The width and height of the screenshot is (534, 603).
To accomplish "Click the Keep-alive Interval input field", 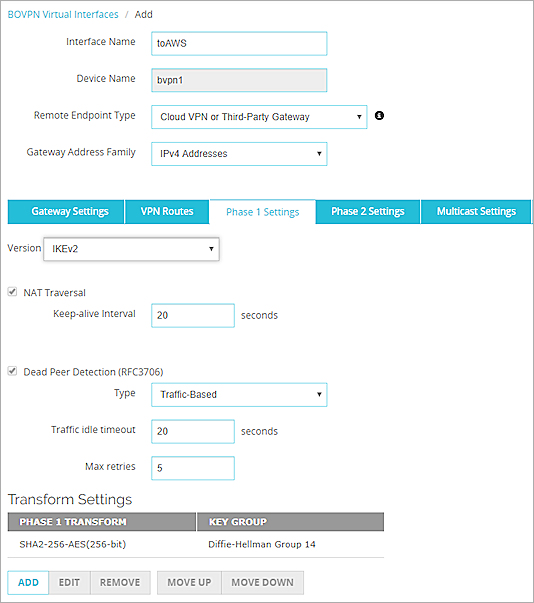I will tap(193, 315).
